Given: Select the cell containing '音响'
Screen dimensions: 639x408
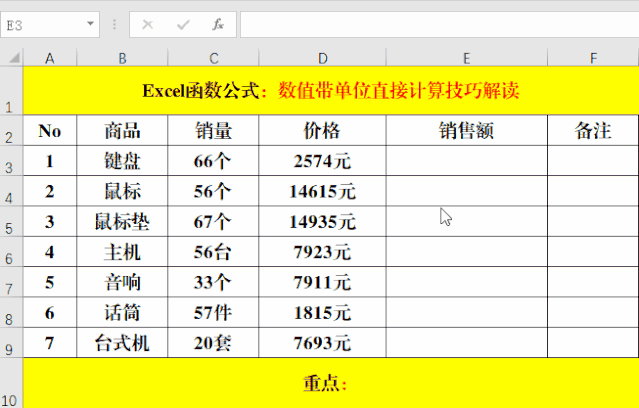Looking at the screenshot, I should click(x=122, y=282).
